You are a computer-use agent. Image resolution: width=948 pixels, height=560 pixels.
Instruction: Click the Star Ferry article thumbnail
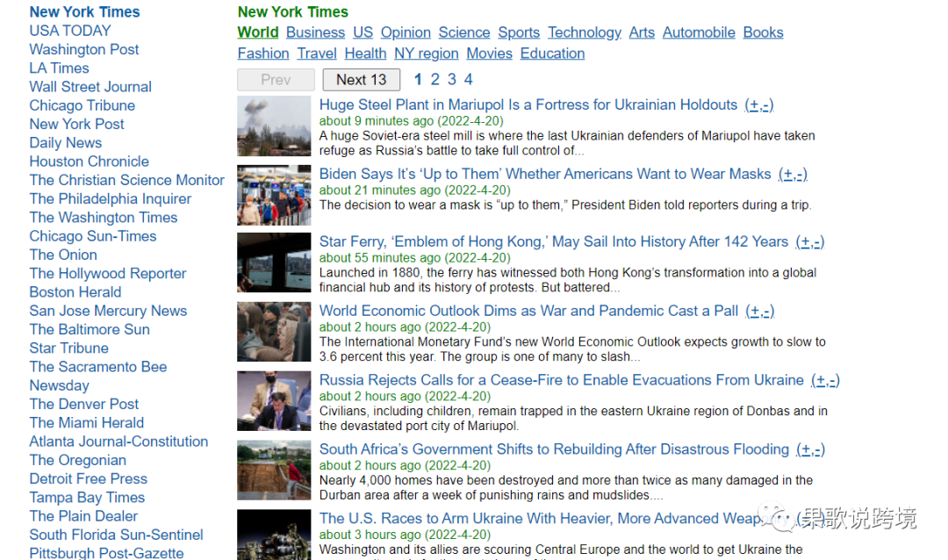click(x=274, y=262)
